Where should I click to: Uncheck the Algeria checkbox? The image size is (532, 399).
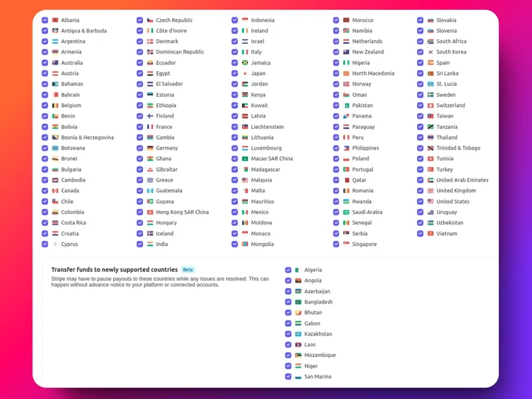[x=288, y=270]
